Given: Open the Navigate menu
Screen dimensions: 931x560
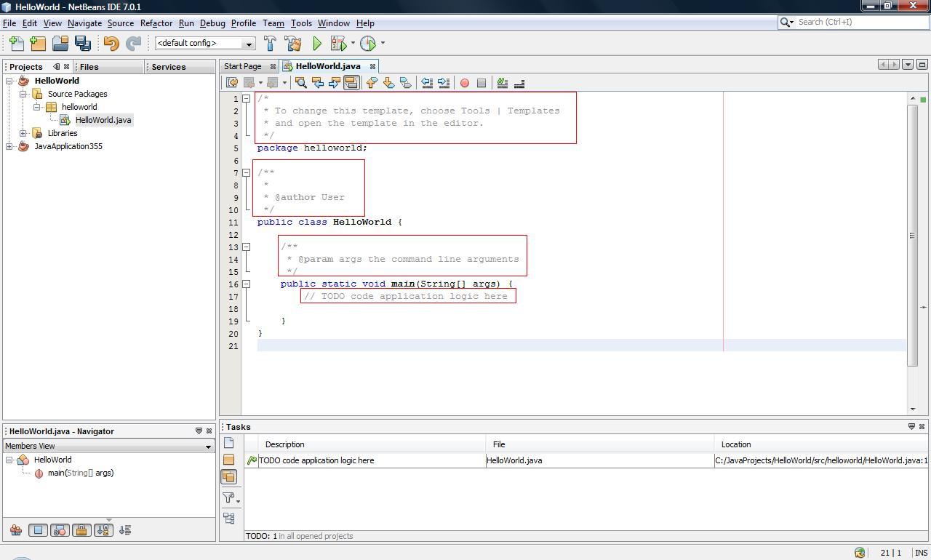Looking at the screenshot, I should pyautogui.click(x=84, y=23).
